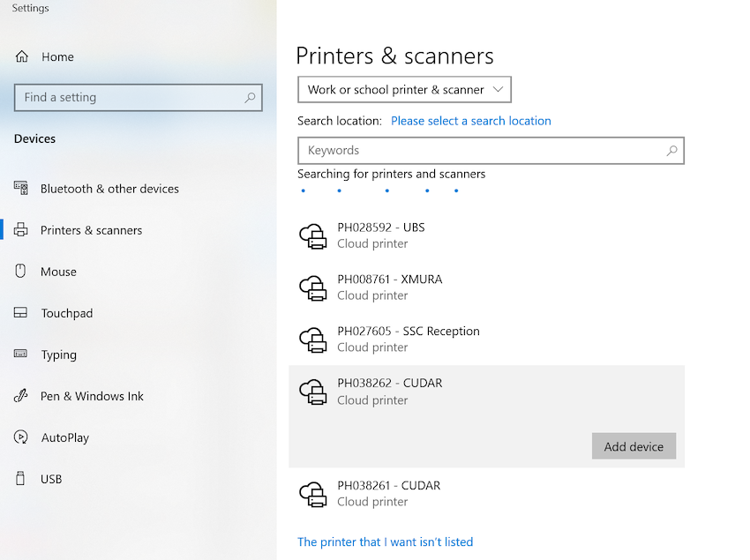Click the Bluetooth & other devices icon
Image resolution: width=750 pixels, height=560 pixels.
pos(20,188)
